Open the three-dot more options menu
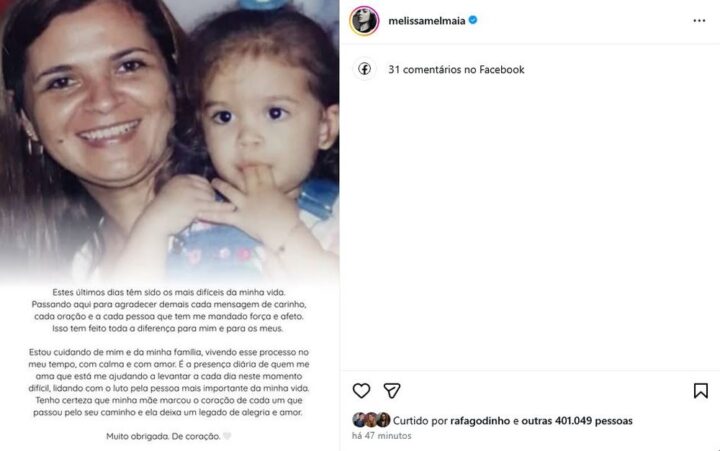 click(x=699, y=21)
